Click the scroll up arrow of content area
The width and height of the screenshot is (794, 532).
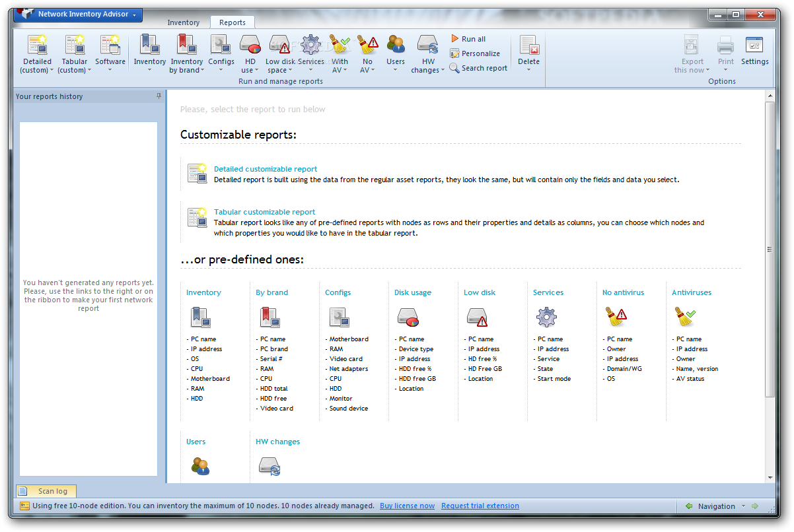tap(770, 96)
